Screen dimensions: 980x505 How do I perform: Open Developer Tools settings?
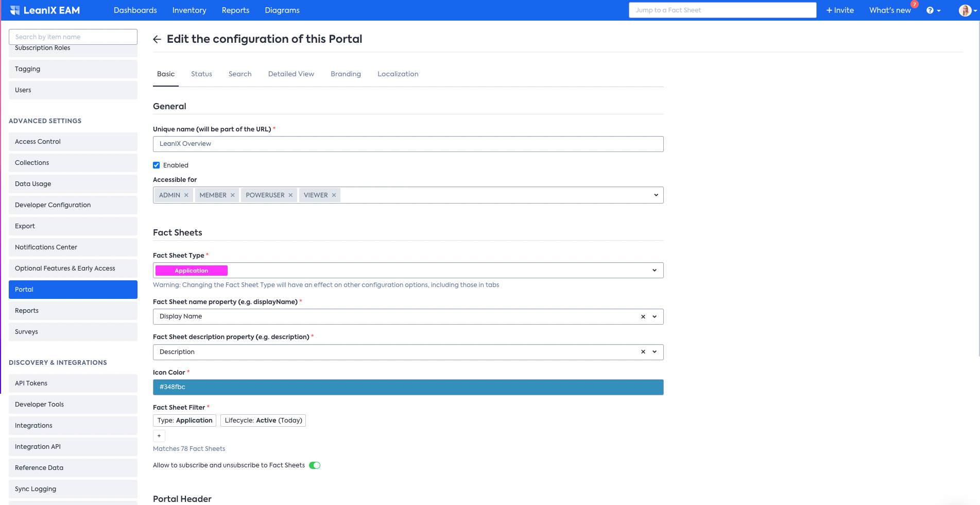click(73, 405)
